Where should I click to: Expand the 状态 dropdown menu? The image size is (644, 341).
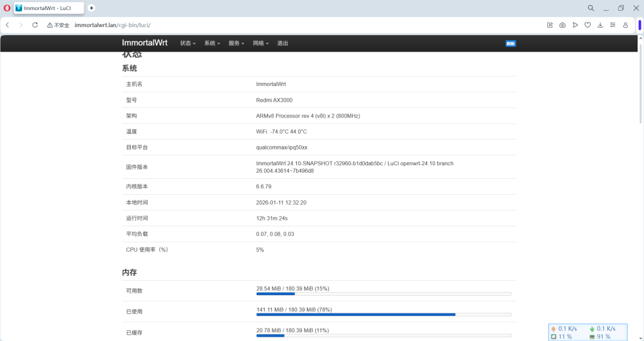[187, 43]
